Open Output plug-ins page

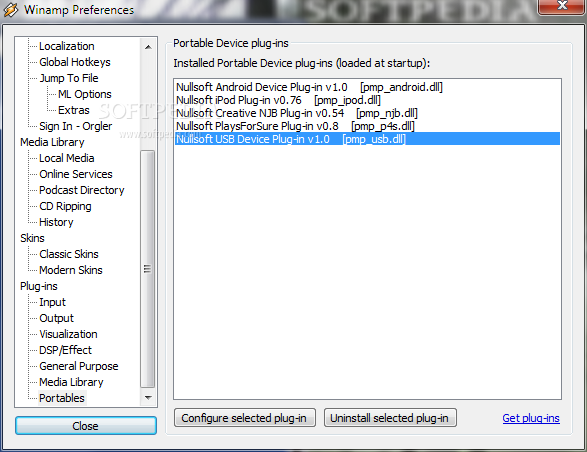(57, 318)
